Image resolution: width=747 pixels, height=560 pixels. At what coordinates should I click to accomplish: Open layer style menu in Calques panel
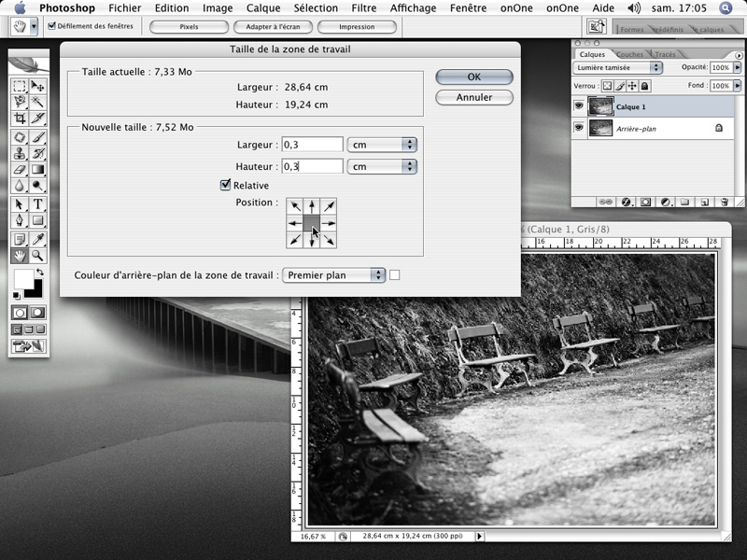626,202
